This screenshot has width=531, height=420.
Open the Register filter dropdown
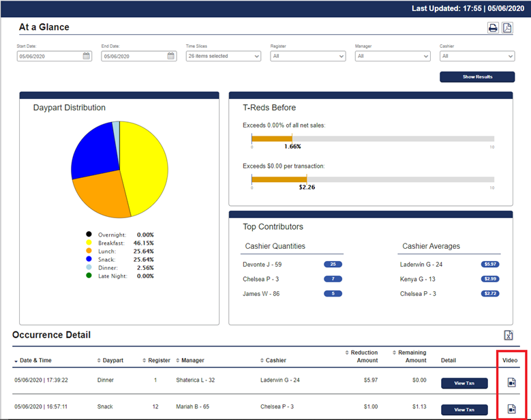pos(307,56)
